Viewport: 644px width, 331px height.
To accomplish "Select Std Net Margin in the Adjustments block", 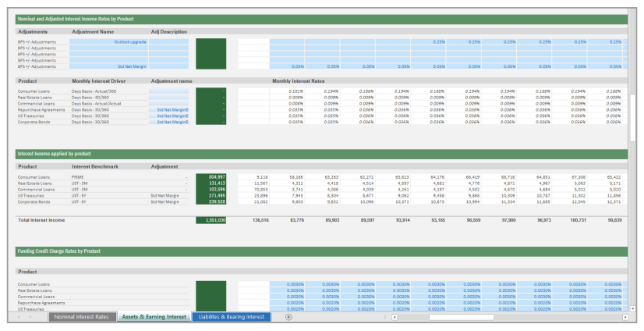I will click(x=109, y=66).
